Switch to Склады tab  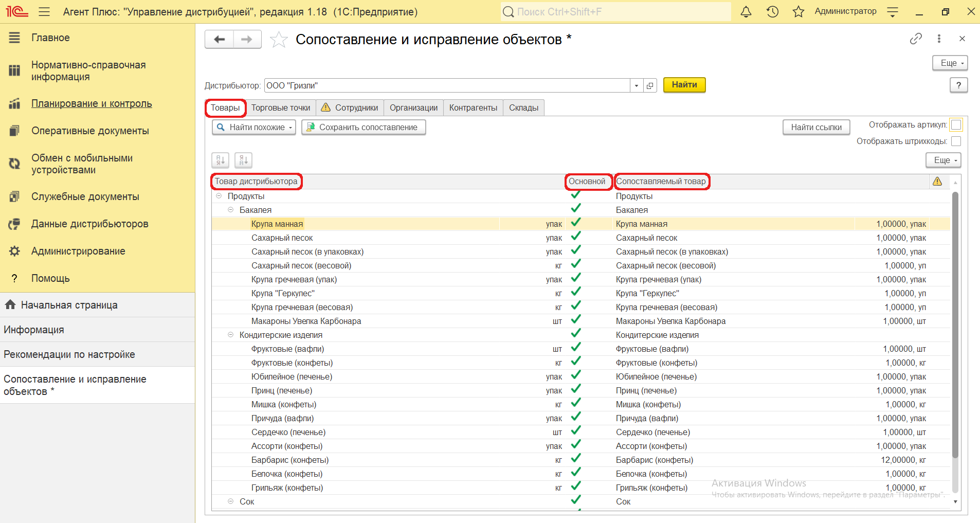[523, 107]
